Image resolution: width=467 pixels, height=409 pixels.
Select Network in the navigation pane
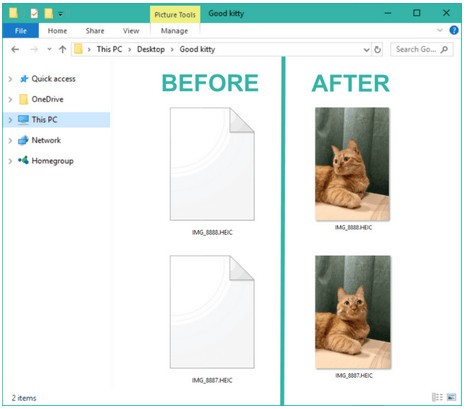coord(46,140)
